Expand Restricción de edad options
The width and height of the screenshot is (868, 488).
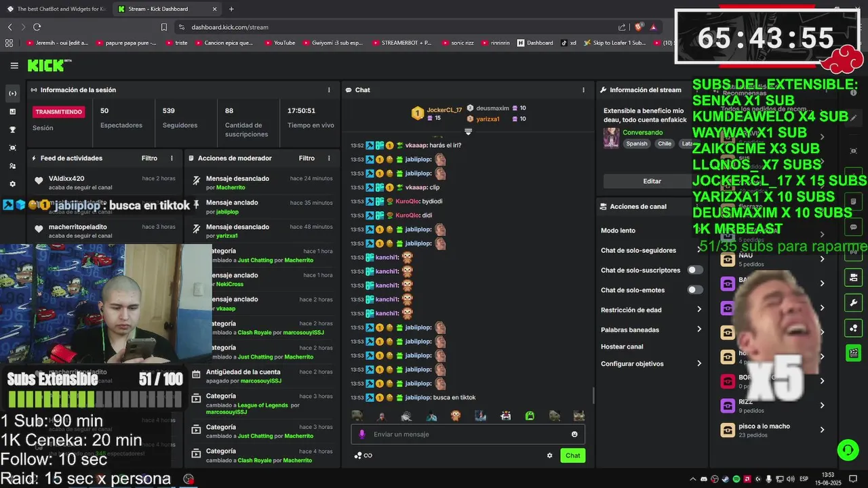pos(651,310)
